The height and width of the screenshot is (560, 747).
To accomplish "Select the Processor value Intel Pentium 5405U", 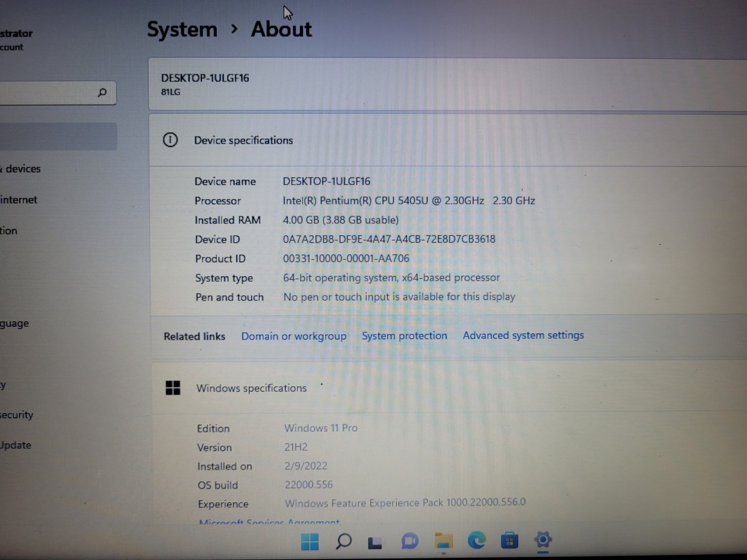I will 409,201.
